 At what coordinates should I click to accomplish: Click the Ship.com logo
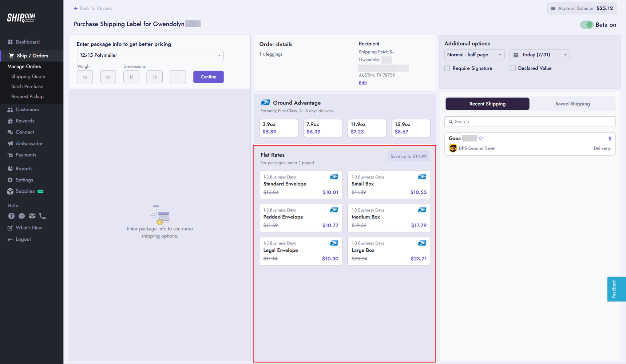click(x=21, y=17)
